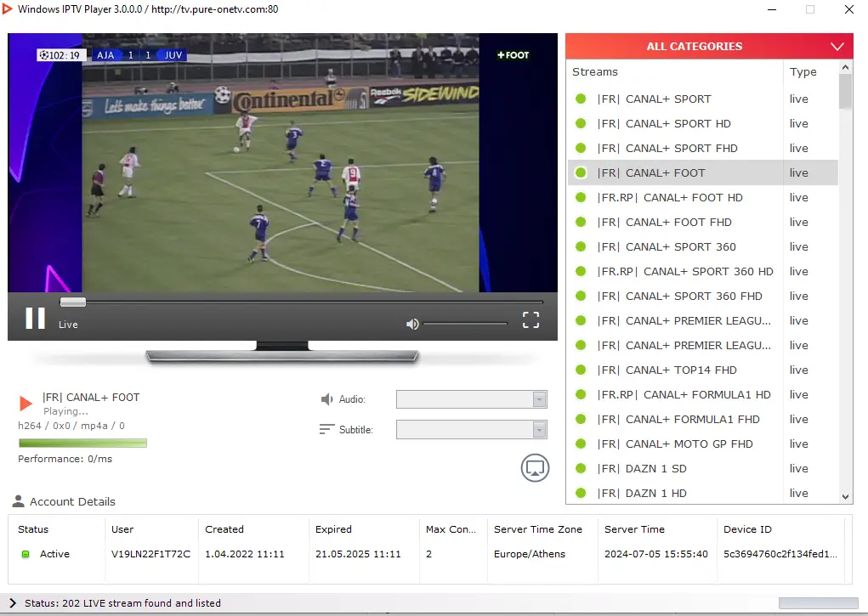Enter fullscreen video mode
Screen dimensions: 868x616
point(530,319)
